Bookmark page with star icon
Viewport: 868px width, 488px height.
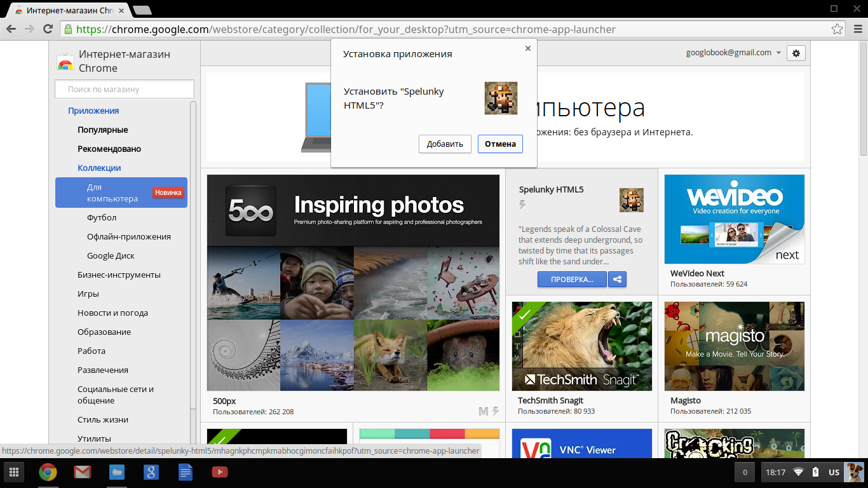pos(837,29)
